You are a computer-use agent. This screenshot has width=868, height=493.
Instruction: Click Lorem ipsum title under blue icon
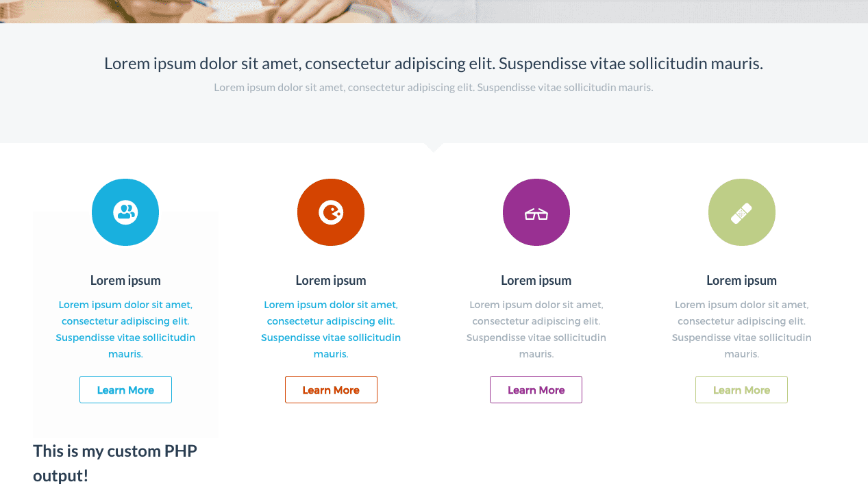[125, 280]
